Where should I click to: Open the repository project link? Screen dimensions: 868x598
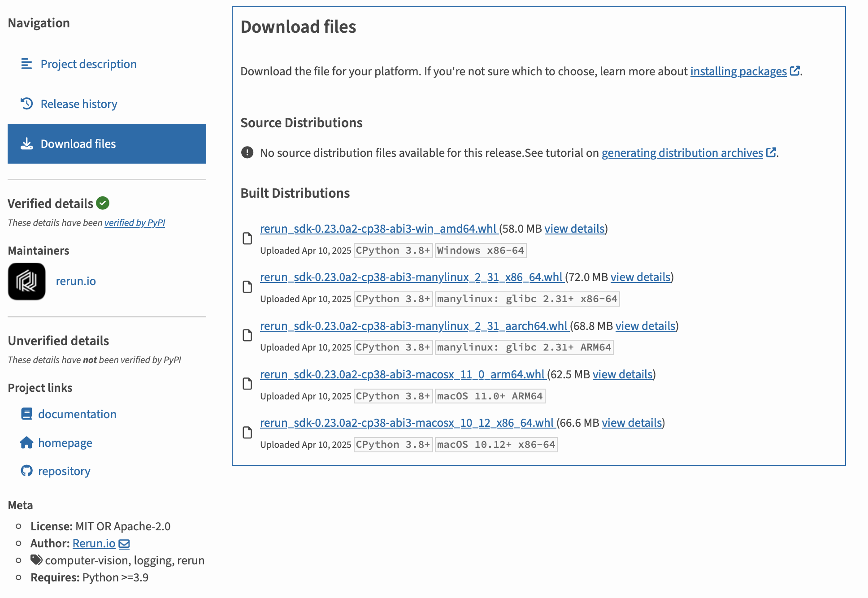[64, 471]
